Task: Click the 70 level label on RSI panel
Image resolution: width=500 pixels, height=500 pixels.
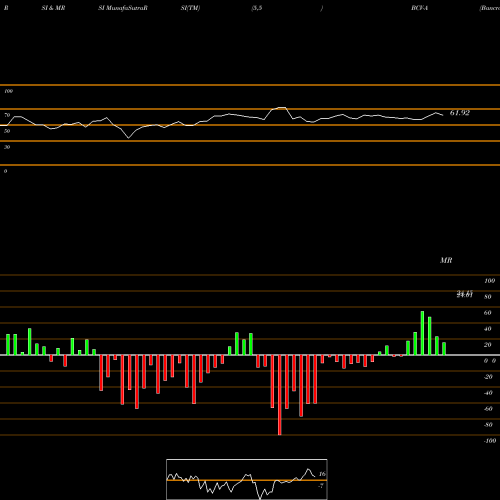Action: click(7, 115)
